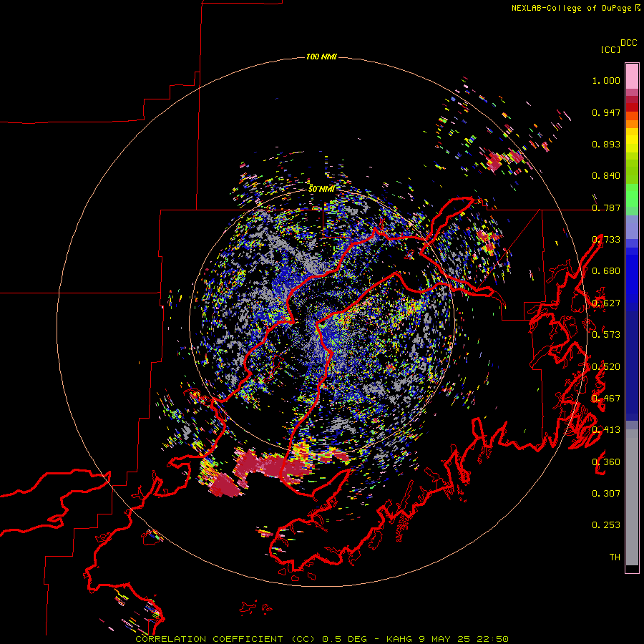
Task: Click the 0.893 color scale value
Action: pos(606,144)
